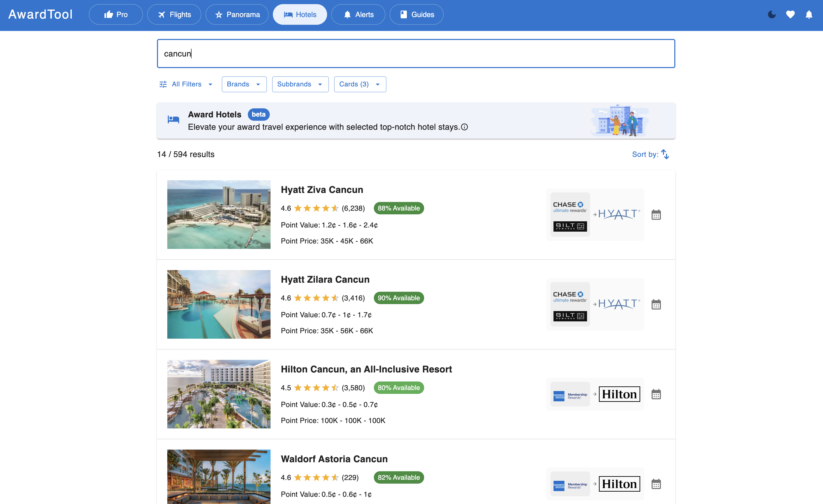
Task: Click the Hyatt Zilara Cancun hotel name
Action: click(x=325, y=279)
